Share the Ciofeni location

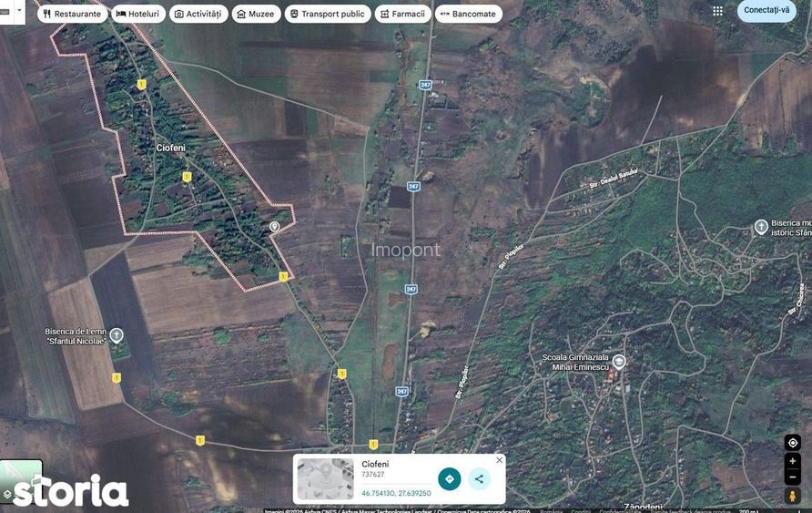479,478
